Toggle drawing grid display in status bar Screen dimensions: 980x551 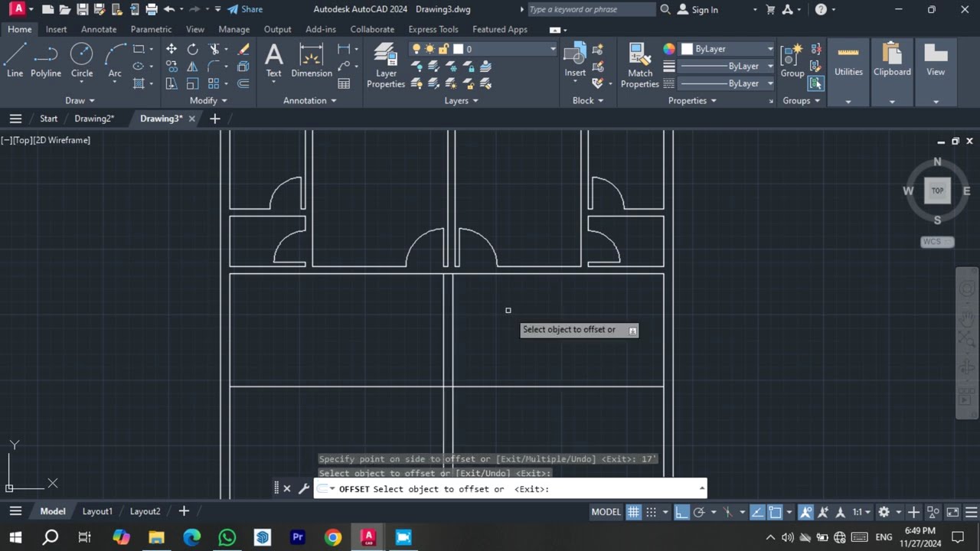pyautogui.click(x=634, y=512)
